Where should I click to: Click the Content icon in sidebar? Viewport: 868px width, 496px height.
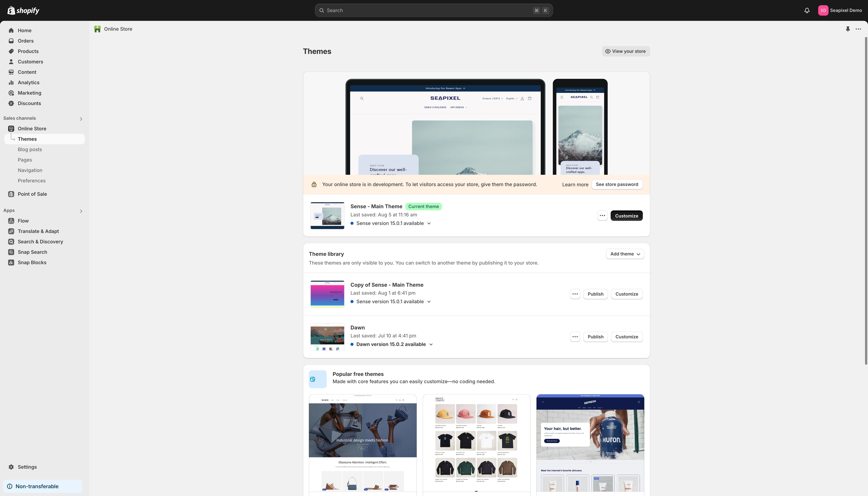pyautogui.click(x=11, y=72)
